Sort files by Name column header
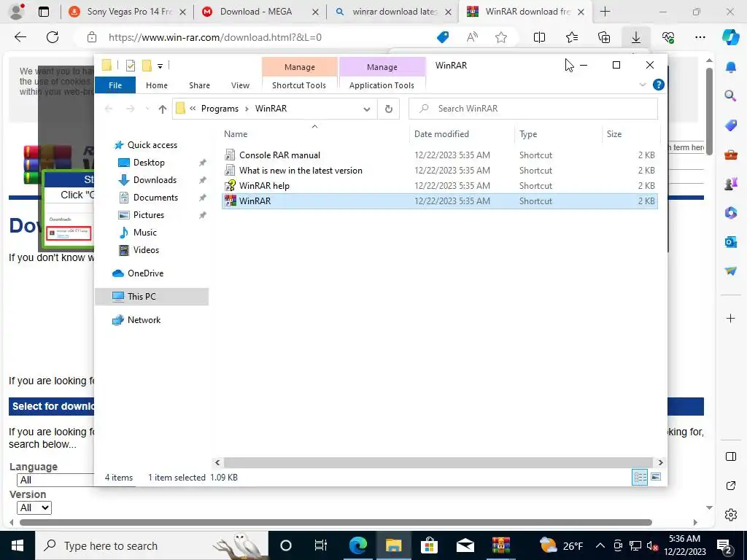 pyautogui.click(x=314, y=134)
